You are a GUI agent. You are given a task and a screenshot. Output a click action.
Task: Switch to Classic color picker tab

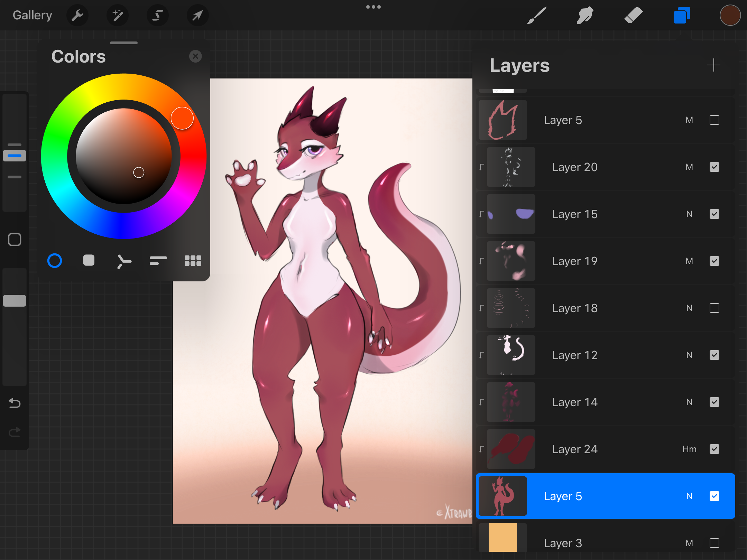pos(89,261)
